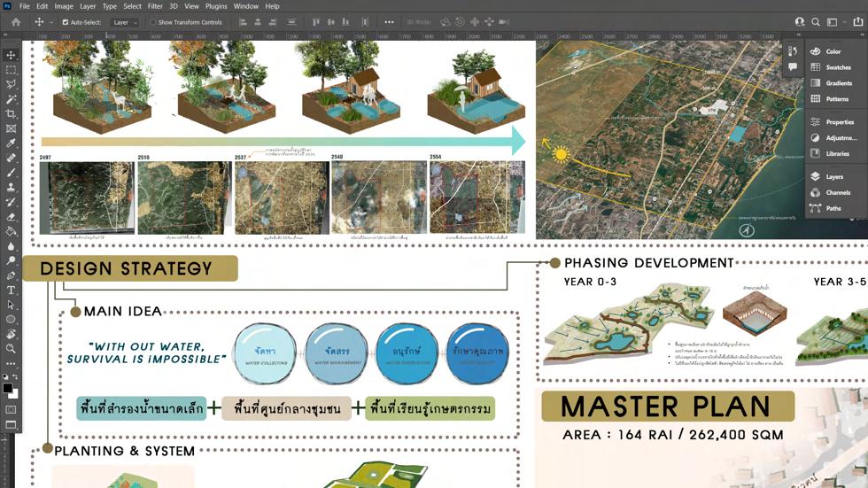Select the Blur tool

click(11, 246)
